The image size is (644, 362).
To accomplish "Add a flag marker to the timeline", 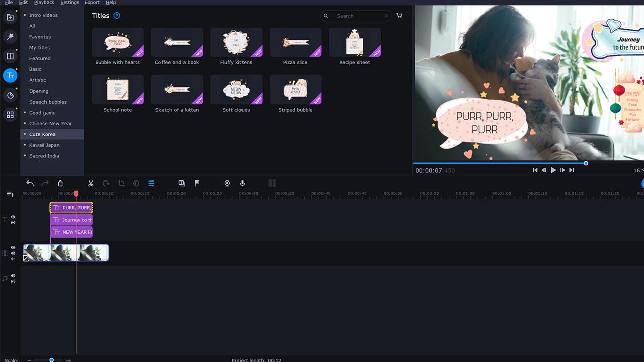I will [196, 183].
